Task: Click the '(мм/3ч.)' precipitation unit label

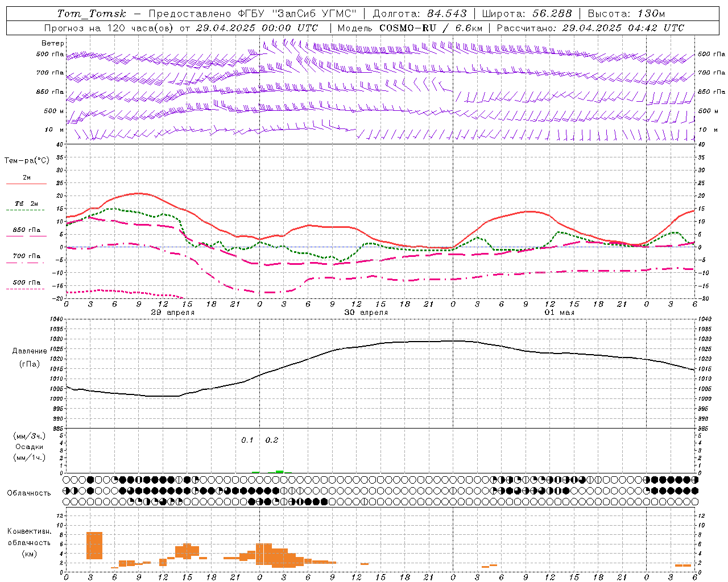Action: [30, 436]
